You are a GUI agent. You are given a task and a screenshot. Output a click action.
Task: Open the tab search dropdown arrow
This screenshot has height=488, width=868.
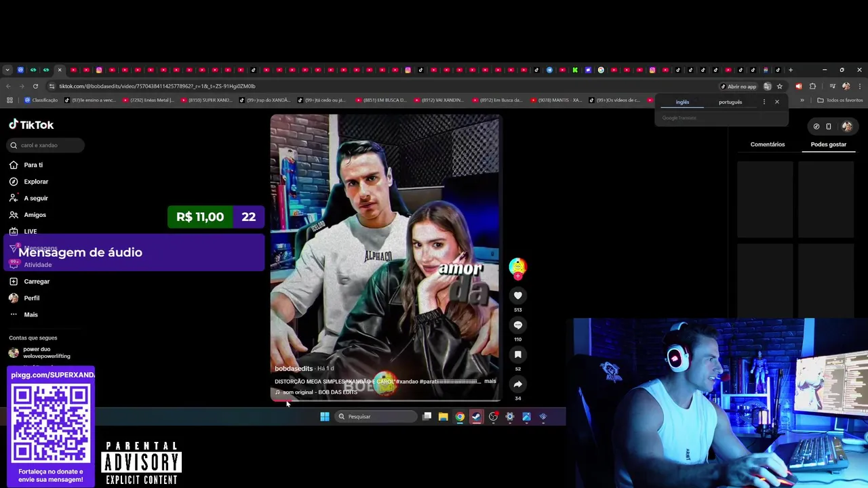click(7, 70)
